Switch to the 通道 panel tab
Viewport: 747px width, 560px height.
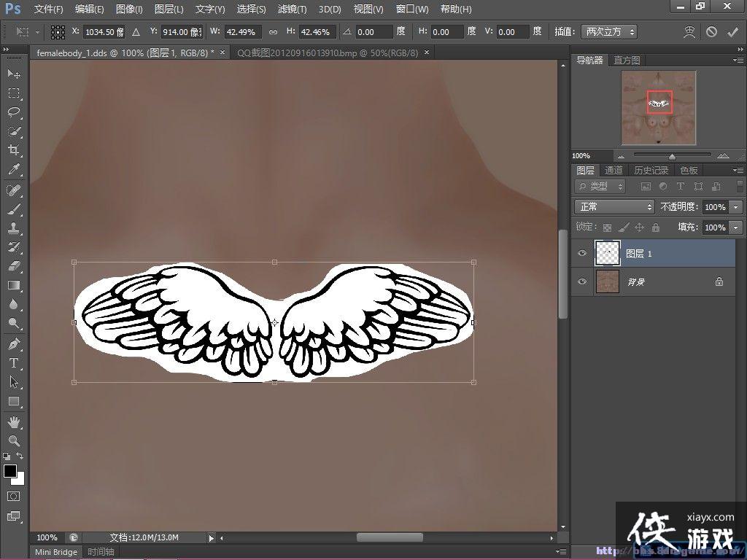(x=614, y=170)
